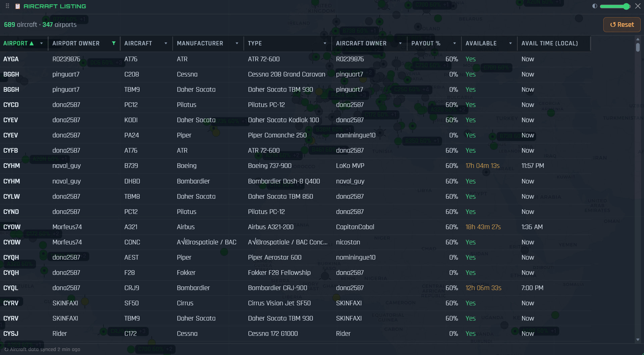The width and height of the screenshot is (644, 355).
Task: Click ATR 72-600 in the AYGA row
Action: [264, 59]
